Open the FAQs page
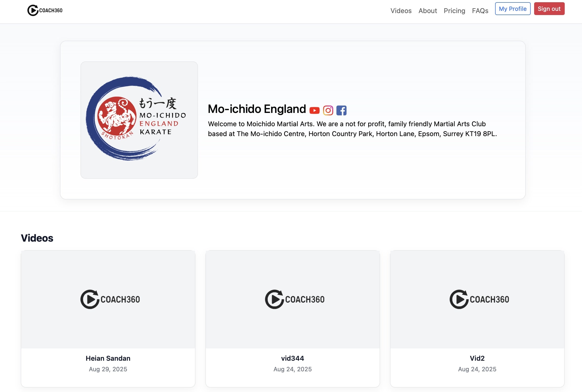This screenshot has height=392, width=582. 480,11
